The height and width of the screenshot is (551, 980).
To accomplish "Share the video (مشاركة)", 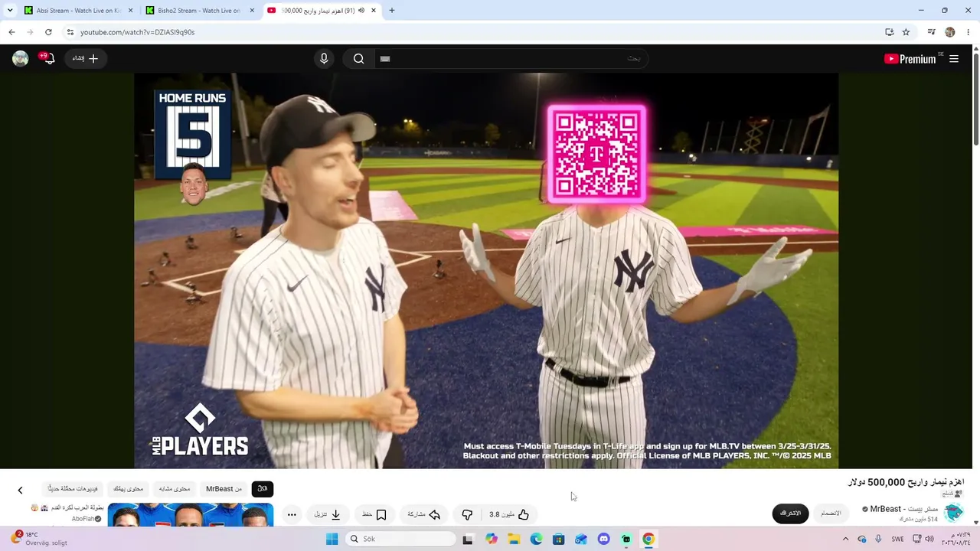I will tap(424, 515).
